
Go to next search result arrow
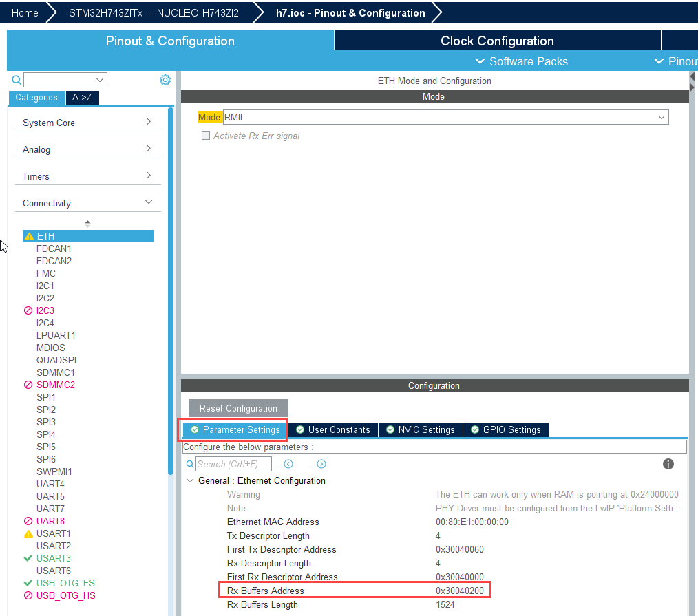tap(321, 464)
